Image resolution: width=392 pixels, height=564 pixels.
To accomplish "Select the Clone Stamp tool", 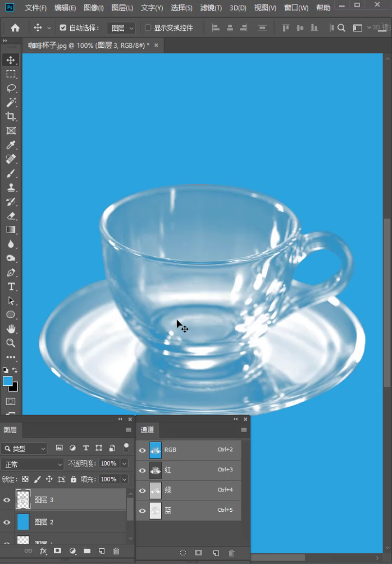I will pos(11,188).
